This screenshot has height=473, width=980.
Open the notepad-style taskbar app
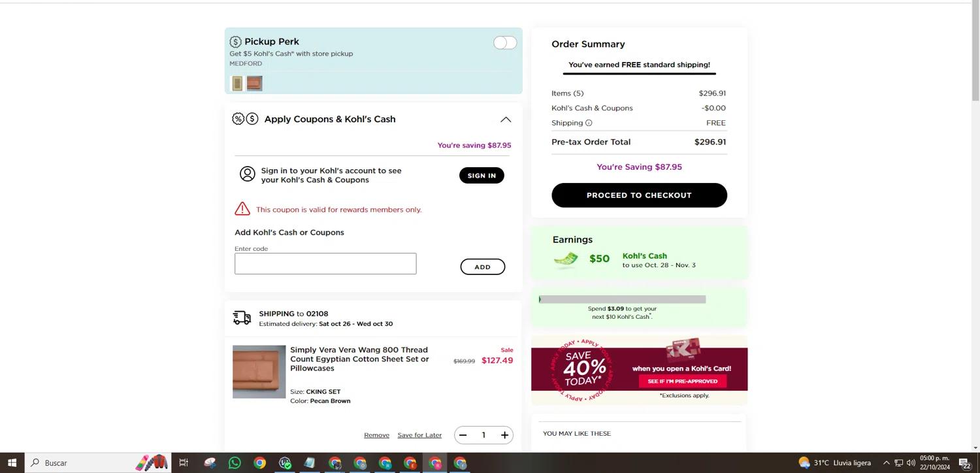(x=310, y=463)
